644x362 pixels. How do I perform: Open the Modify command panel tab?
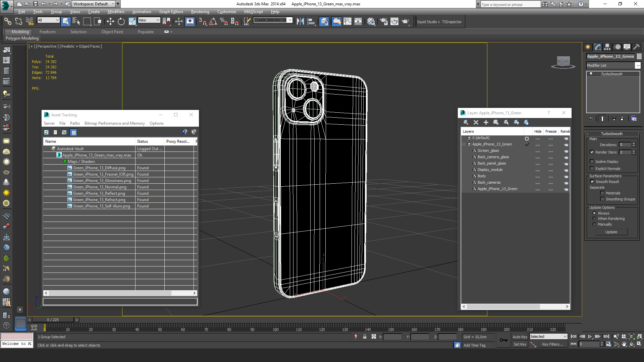pyautogui.click(x=598, y=47)
